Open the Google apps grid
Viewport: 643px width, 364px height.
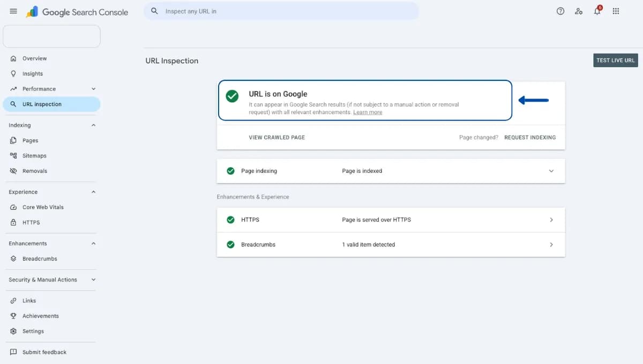[x=616, y=11]
